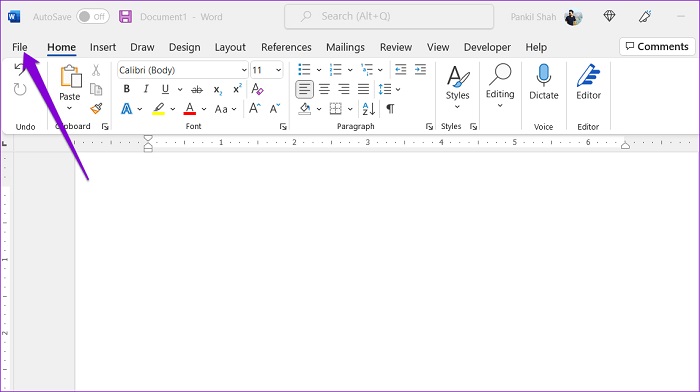This screenshot has width=700, height=392.
Task: Click the Word logo icon
Action: [14, 17]
